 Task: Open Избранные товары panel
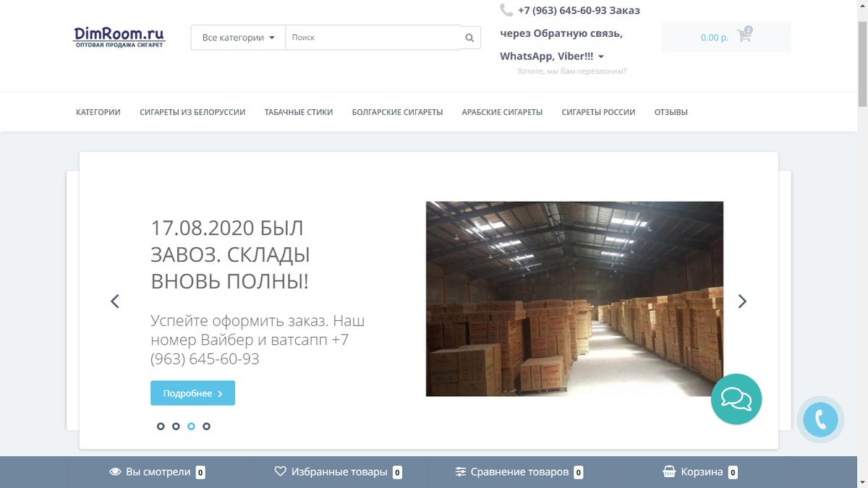[339, 472]
